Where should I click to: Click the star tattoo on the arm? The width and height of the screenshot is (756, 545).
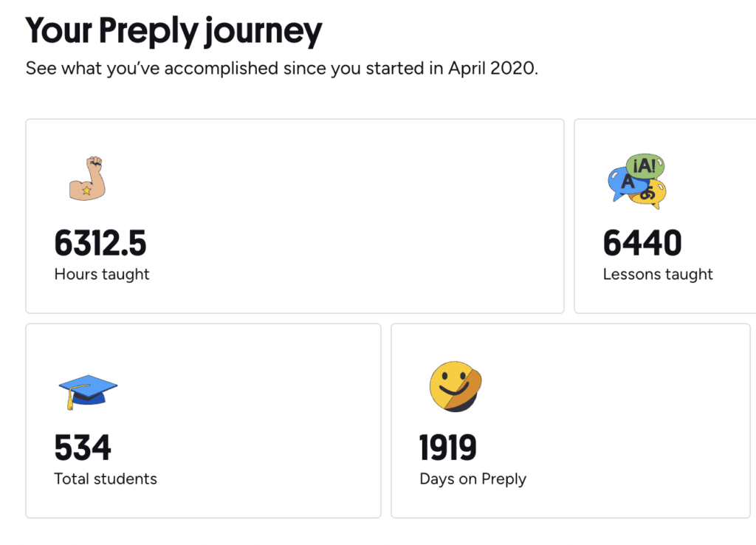(86, 190)
